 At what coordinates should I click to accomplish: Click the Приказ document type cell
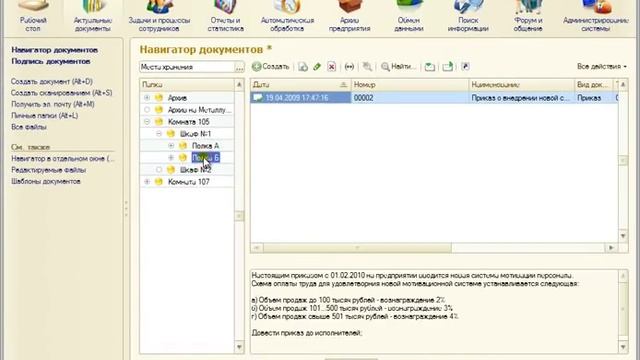(x=593, y=98)
